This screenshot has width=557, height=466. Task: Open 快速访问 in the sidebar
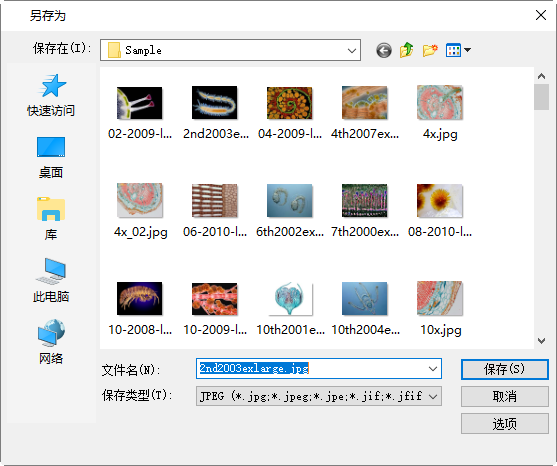pos(51,96)
